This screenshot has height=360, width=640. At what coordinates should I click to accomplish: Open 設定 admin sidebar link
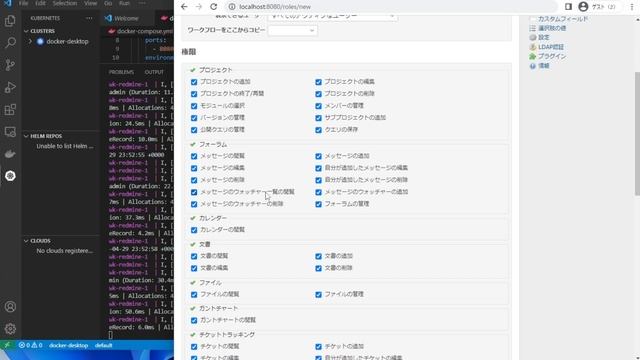544,37
